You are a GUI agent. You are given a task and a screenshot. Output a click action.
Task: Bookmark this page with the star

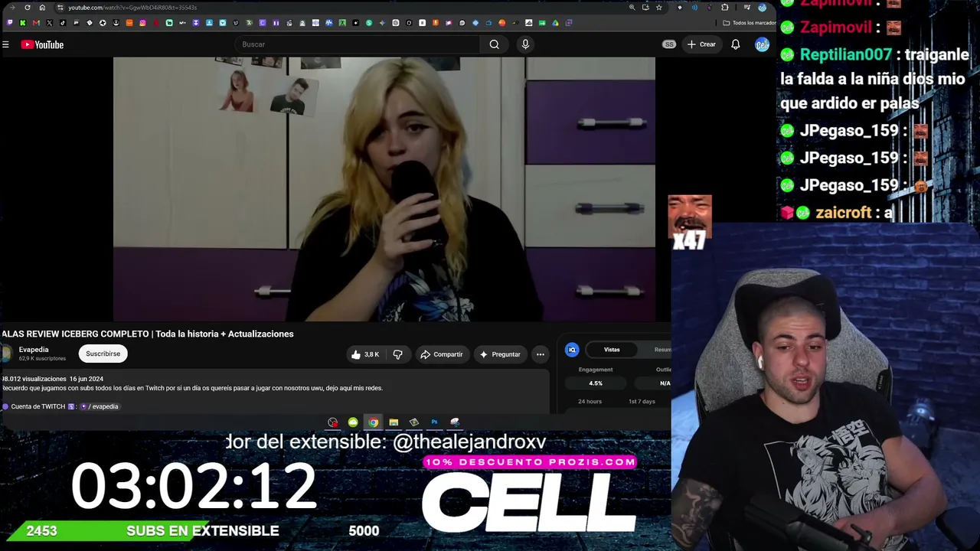pyautogui.click(x=659, y=8)
